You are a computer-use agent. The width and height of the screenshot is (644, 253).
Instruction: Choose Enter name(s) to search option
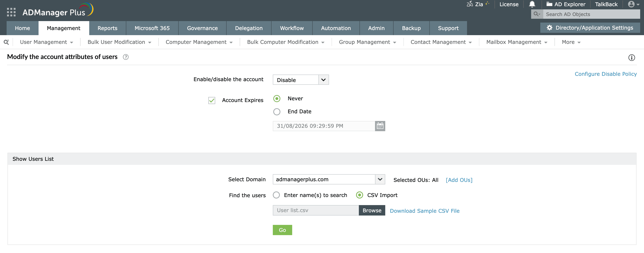click(x=276, y=195)
